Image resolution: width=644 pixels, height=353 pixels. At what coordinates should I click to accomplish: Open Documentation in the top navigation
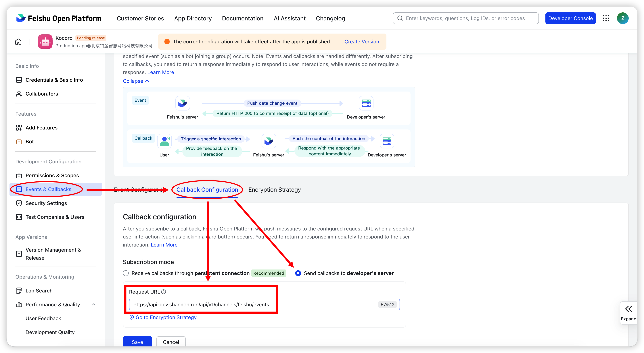[243, 18]
